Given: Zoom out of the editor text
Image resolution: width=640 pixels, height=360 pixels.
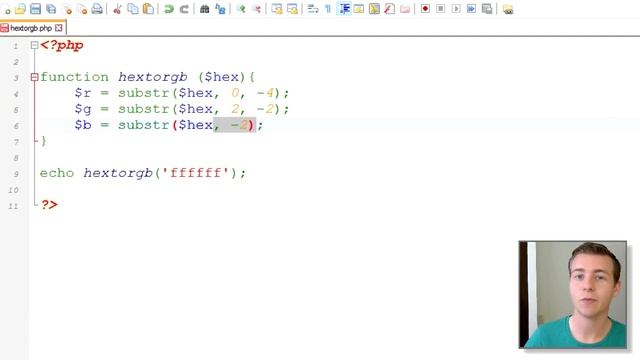Looking at the screenshot, I should [x=256, y=9].
